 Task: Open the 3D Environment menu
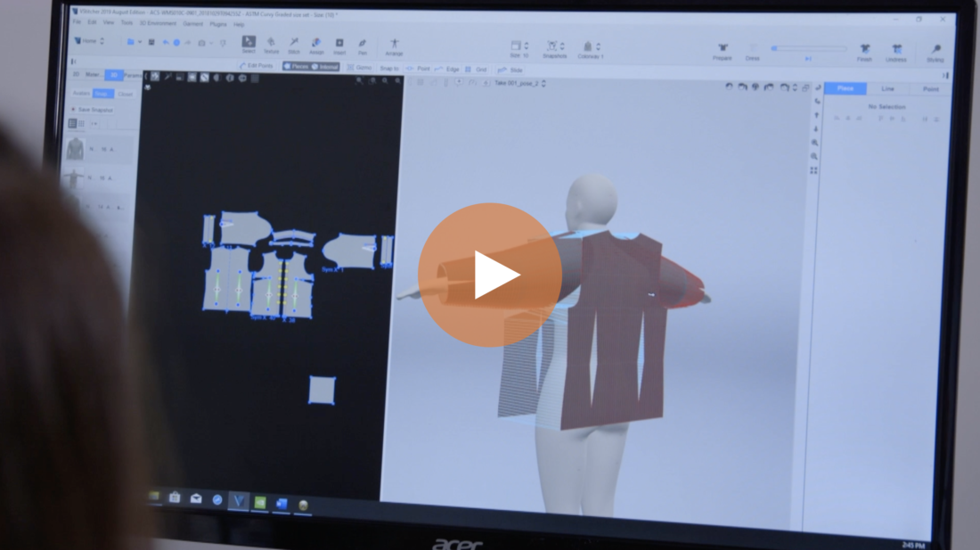click(x=158, y=23)
